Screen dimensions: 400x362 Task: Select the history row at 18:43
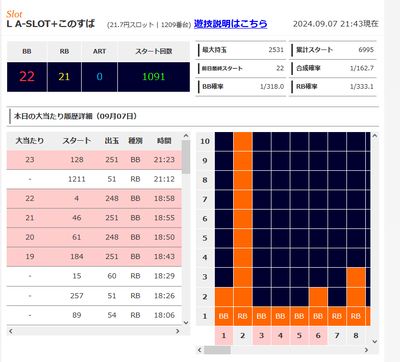tap(94, 256)
